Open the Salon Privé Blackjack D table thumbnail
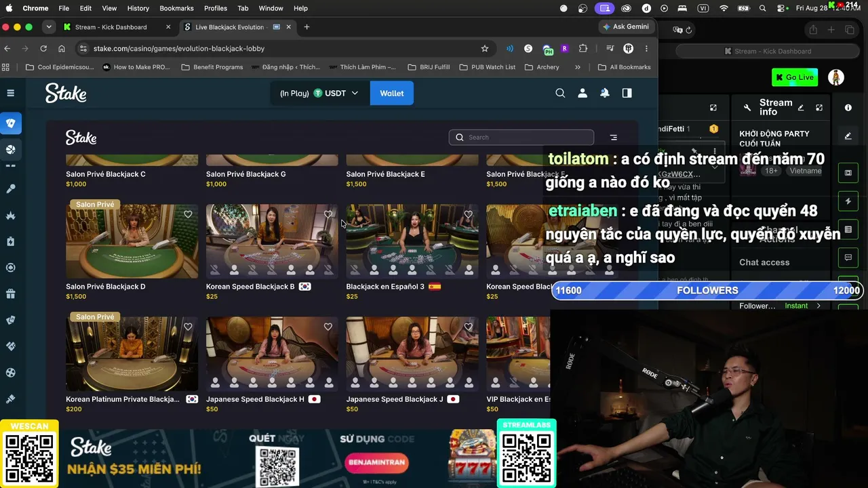868x488 pixels. point(132,241)
